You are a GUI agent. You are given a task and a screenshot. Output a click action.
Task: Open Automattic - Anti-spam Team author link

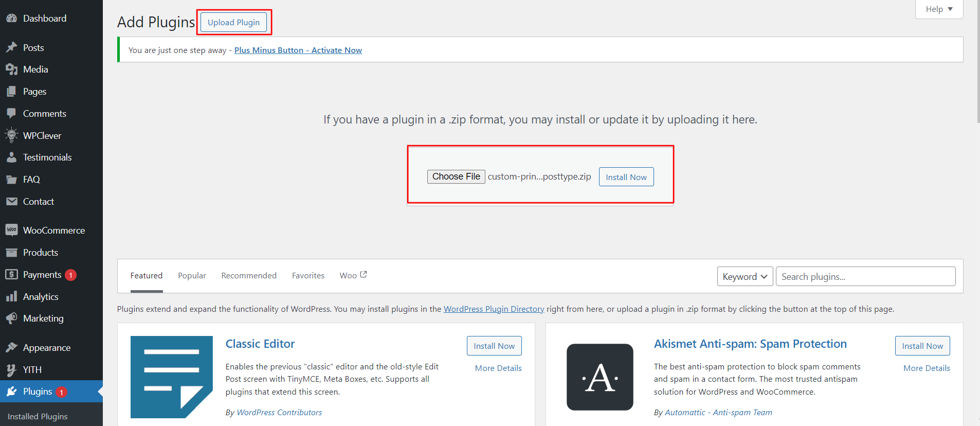tap(718, 412)
